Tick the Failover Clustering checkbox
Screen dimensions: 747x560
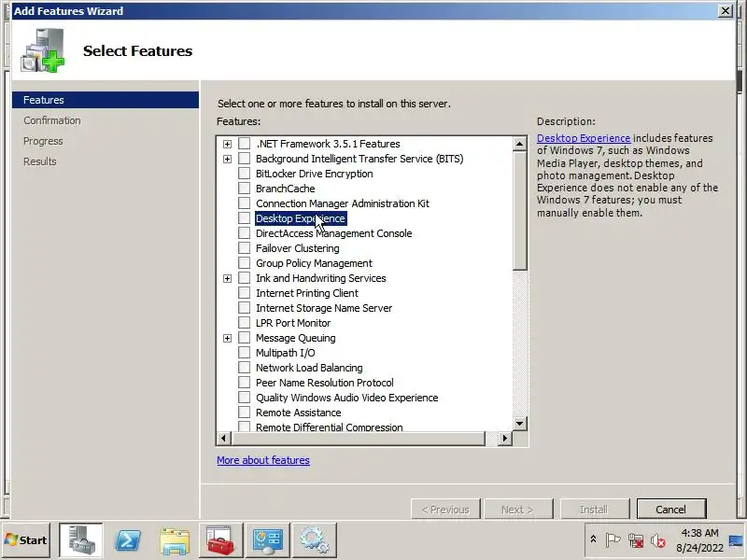pyautogui.click(x=244, y=248)
